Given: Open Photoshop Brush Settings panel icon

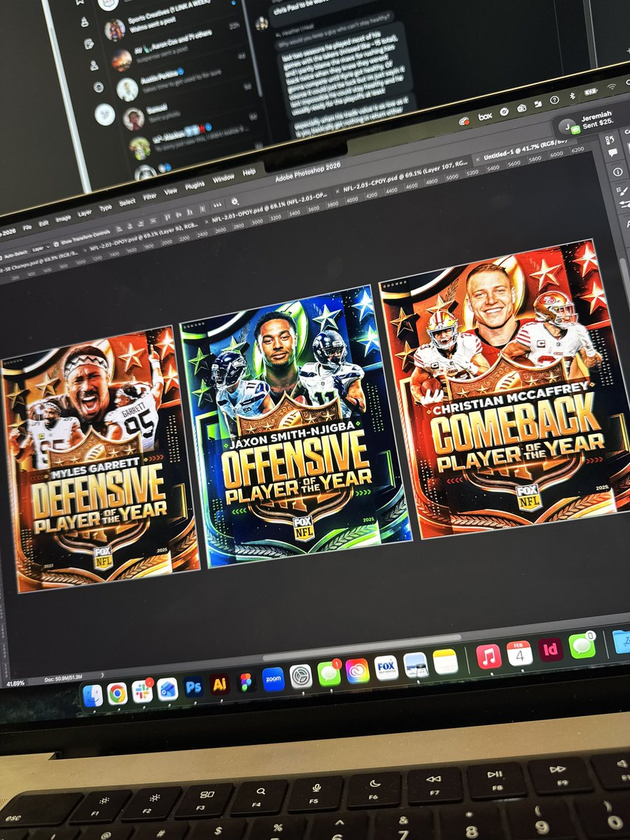Looking at the screenshot, I should click(622, 190).
